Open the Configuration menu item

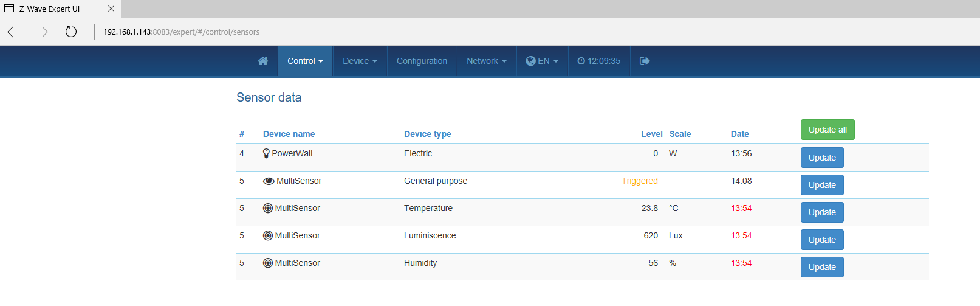422,61
